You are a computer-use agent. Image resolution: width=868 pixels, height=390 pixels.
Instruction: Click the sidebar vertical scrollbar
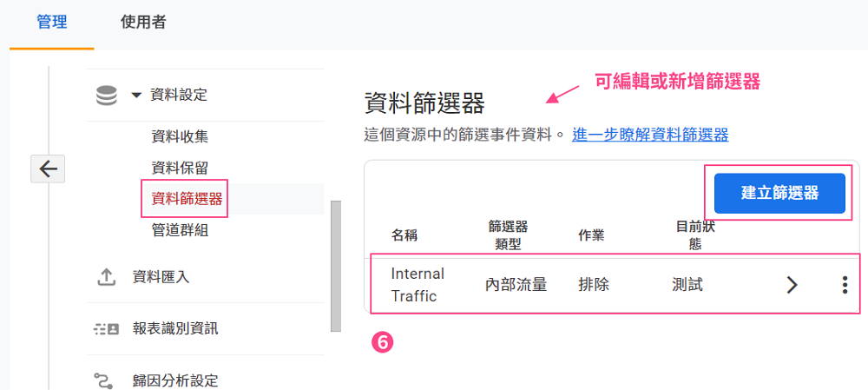coord(335,266)
